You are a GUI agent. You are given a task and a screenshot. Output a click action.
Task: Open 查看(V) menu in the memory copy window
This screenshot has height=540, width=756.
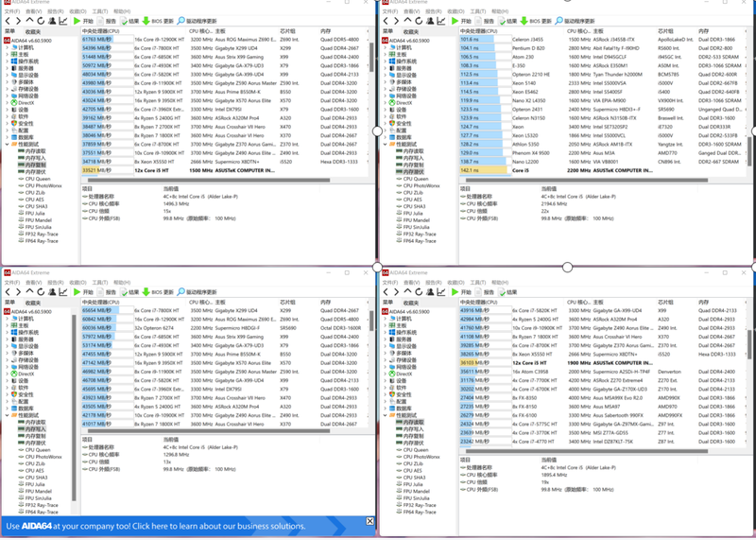click(x=33, y=11)
